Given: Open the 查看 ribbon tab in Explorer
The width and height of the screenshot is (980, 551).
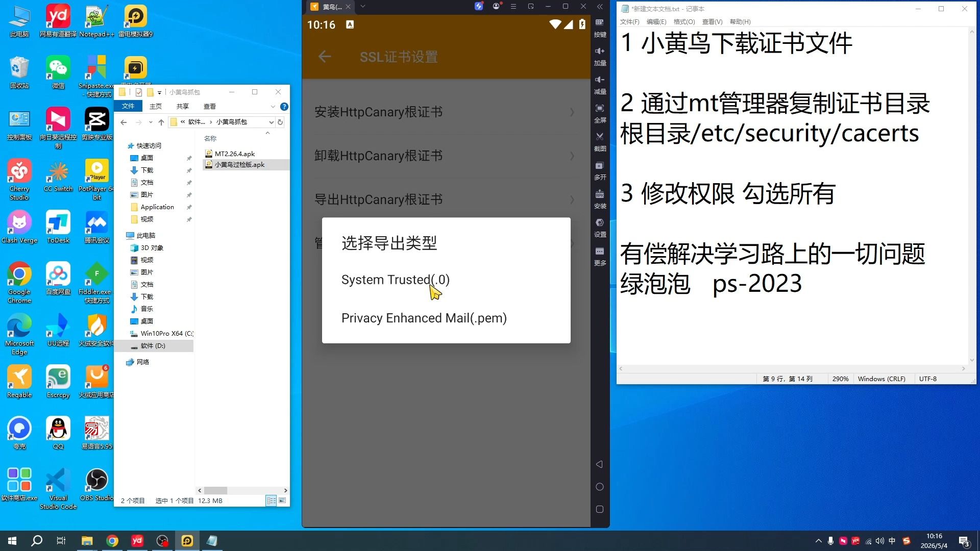Looking at the screenshot, I should (210, 106).
